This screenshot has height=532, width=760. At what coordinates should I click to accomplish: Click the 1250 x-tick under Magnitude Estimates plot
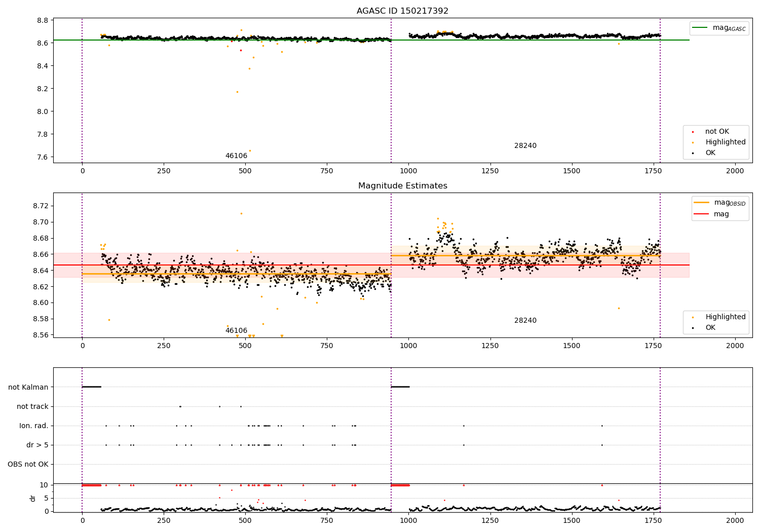(x=490, y=346)
